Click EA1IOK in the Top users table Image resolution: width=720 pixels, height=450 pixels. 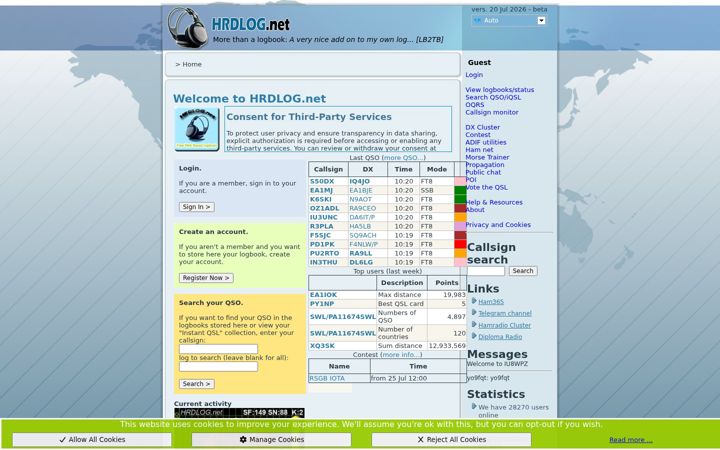coord(323,295)
